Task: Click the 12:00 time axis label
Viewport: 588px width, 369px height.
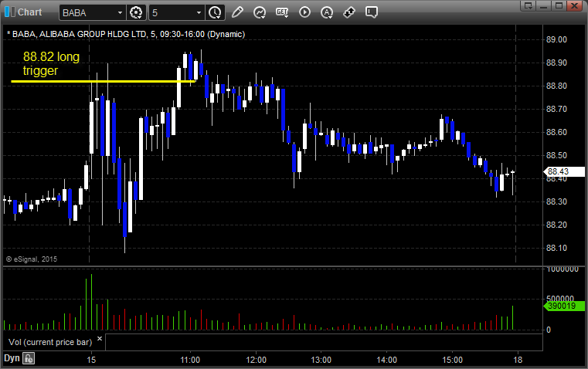Action: point(256,360)
